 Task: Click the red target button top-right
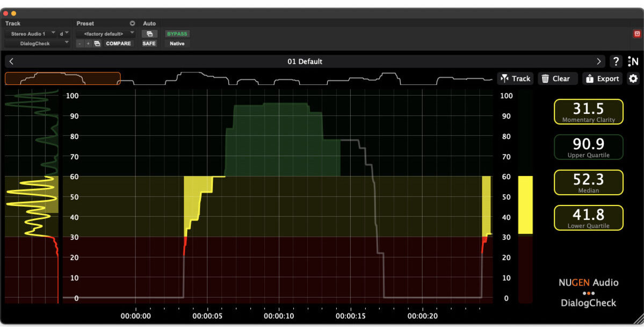[x=637, y=34]
